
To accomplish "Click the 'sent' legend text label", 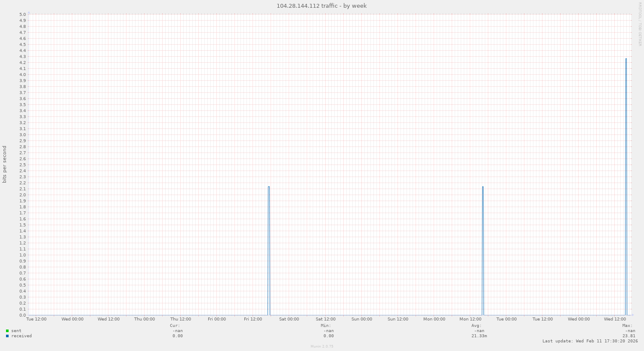I will 16,331.
